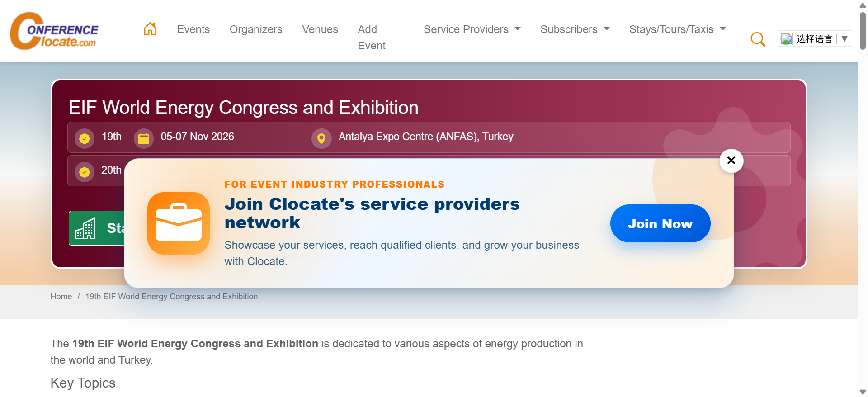Image resolution: width=868 pixels, height=397 pixels.
Task: Click the orange briefcase icon in popup
Action: coord(179,223)
